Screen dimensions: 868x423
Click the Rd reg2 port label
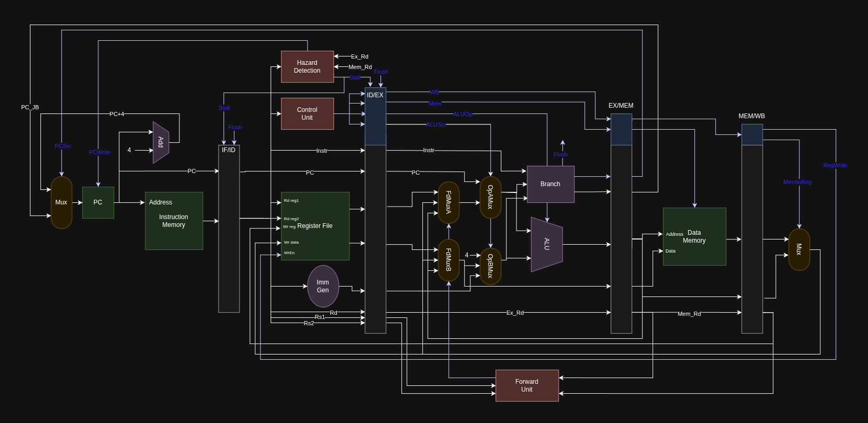291,219
